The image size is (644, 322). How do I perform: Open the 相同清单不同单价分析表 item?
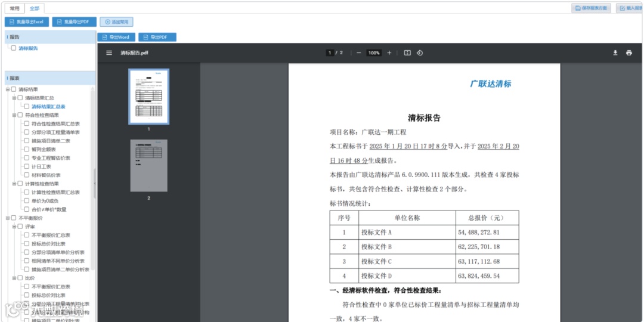coord(58,261)
